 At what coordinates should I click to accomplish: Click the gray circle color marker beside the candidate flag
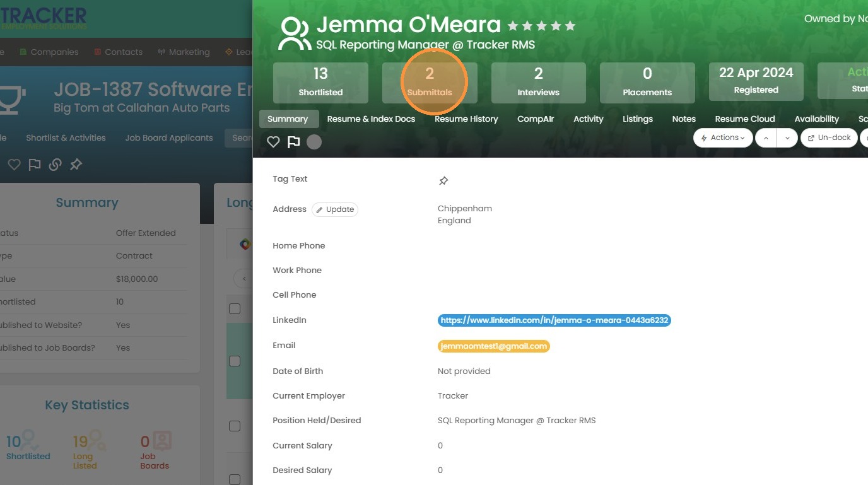[x=314, y=142]
